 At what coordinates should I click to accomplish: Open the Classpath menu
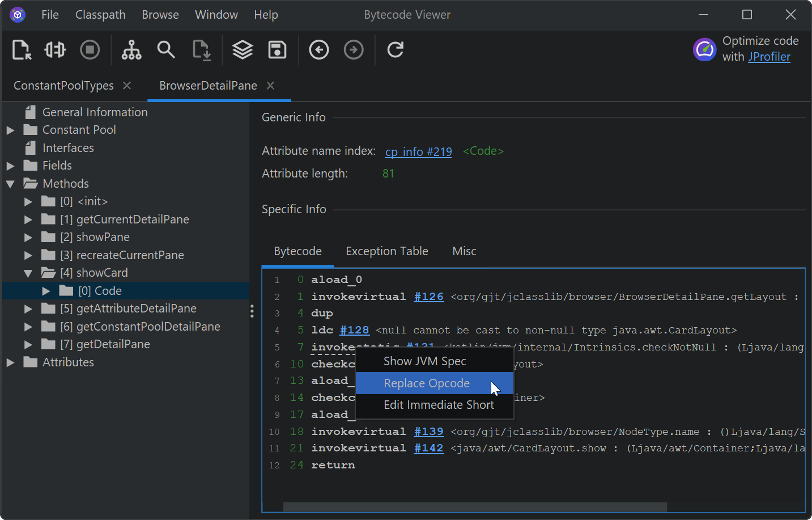click(100, 15)
